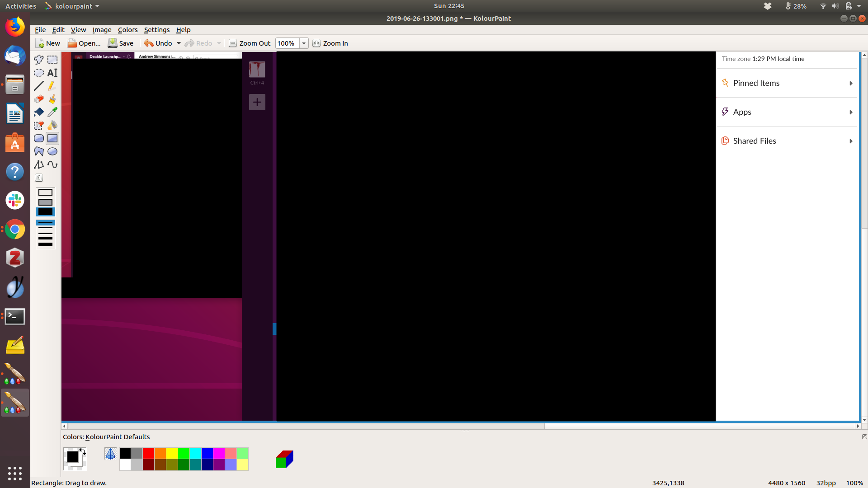Screen dimensions: 868x488
Task: Select the Spraycan tool
Action: (52, 125)
